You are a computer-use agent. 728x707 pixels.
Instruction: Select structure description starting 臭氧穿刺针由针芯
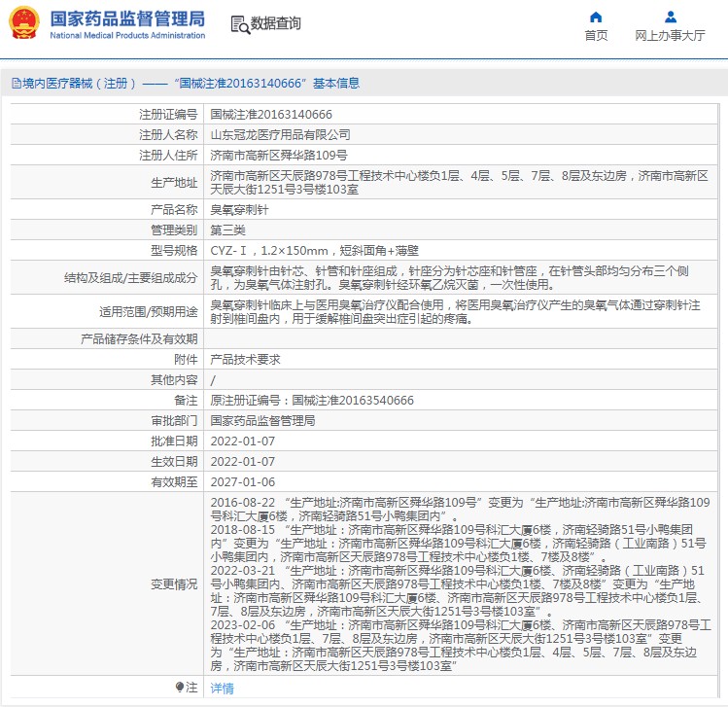click(x=449, y=278)
